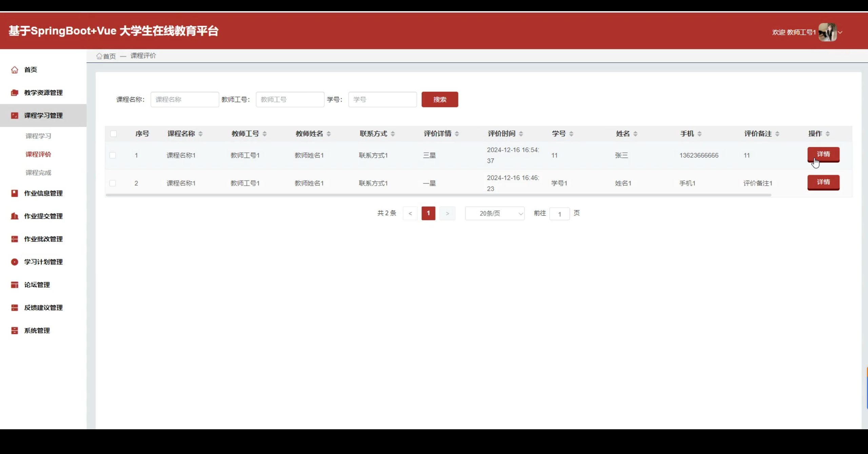Toggle the select-all header checkbox
Viewport: 868px width, 454px height.
click(114, 134)
